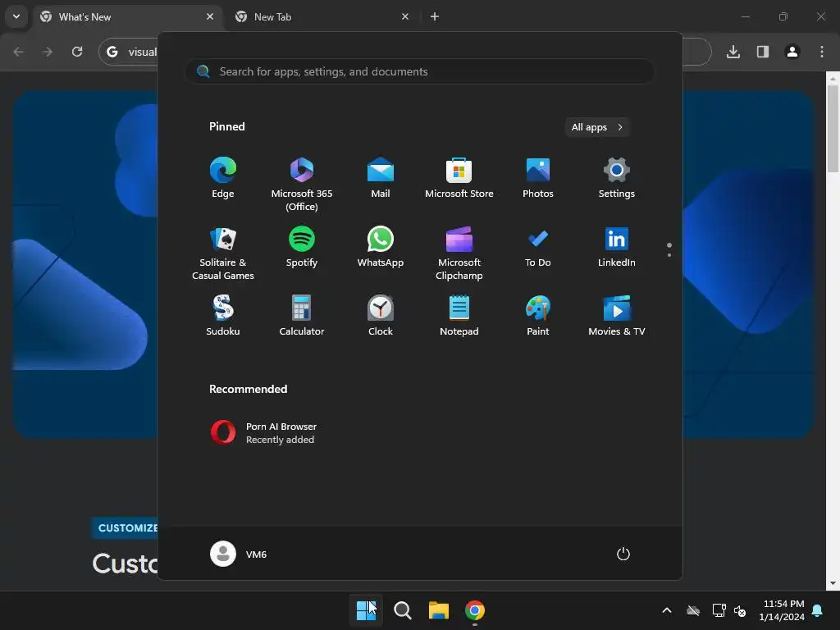
Task: Open Chrome downloads
Action: (x=733, y=52)
